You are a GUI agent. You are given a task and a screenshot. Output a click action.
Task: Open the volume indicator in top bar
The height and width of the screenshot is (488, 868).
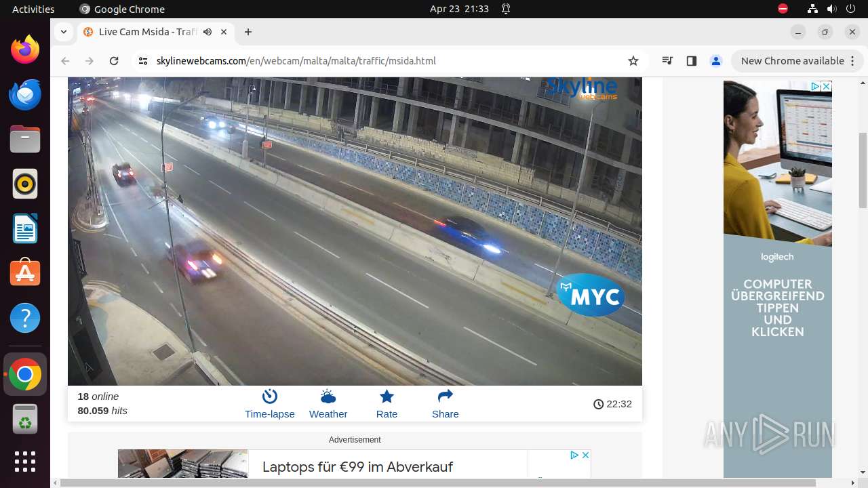831,9
